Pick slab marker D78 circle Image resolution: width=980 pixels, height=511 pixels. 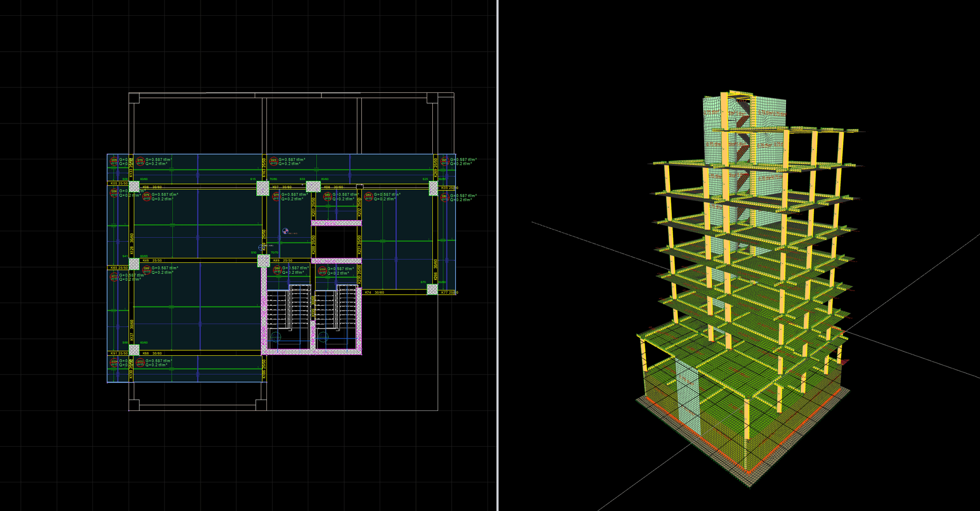(276, 196)
